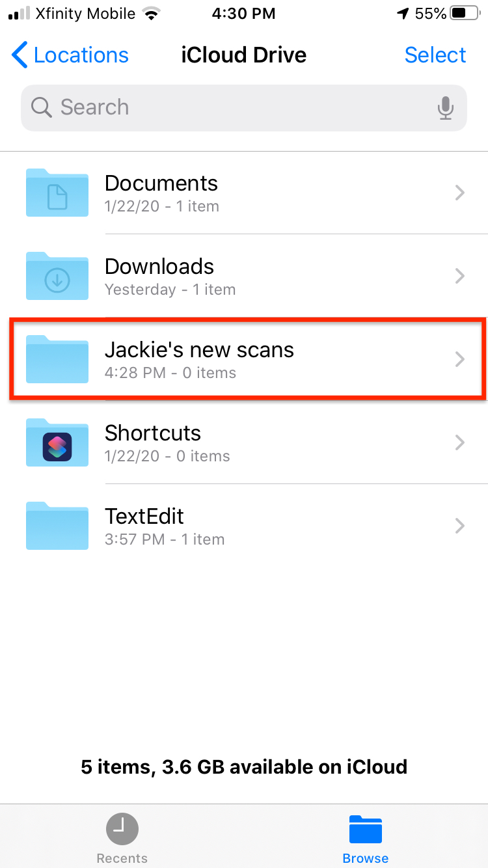Open the Jackie's new scans folder name
Screen dimensions: 488x868
point(199,350)
